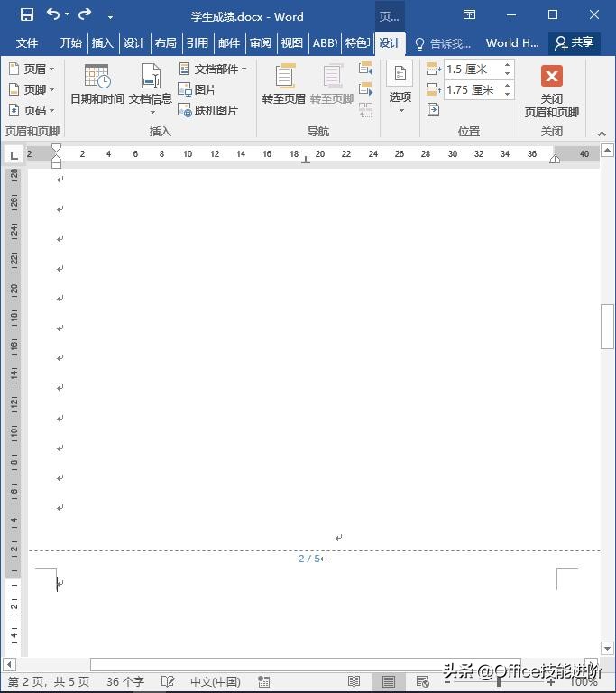Image resolution: width=616 pixels, height=693 pixels.
Task: Open the 页码 page number dropdown
Action: pyautogui.click(x=32, y=110)
